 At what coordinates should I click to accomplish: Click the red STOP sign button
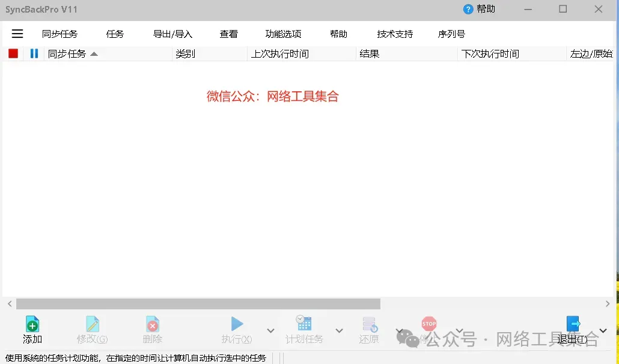[x=429, y=324]
